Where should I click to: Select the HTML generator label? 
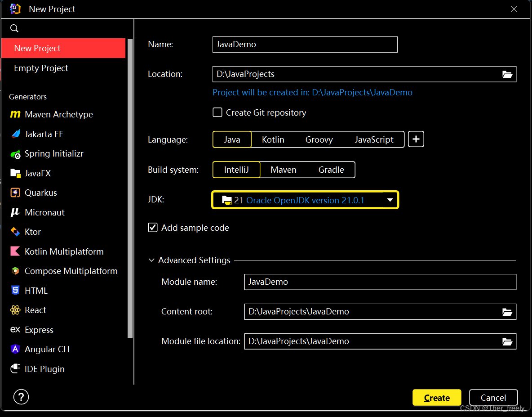[36, 291]
